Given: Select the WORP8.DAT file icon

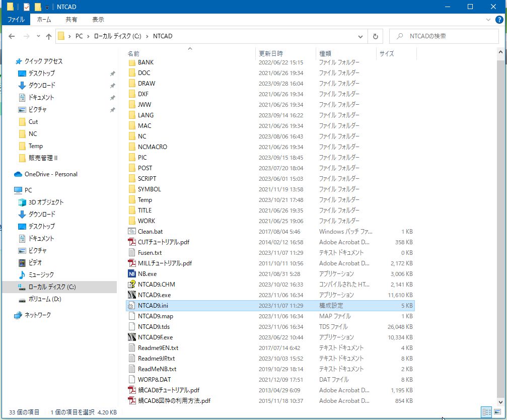Looking at the screenshot, I should pos(132,380).
